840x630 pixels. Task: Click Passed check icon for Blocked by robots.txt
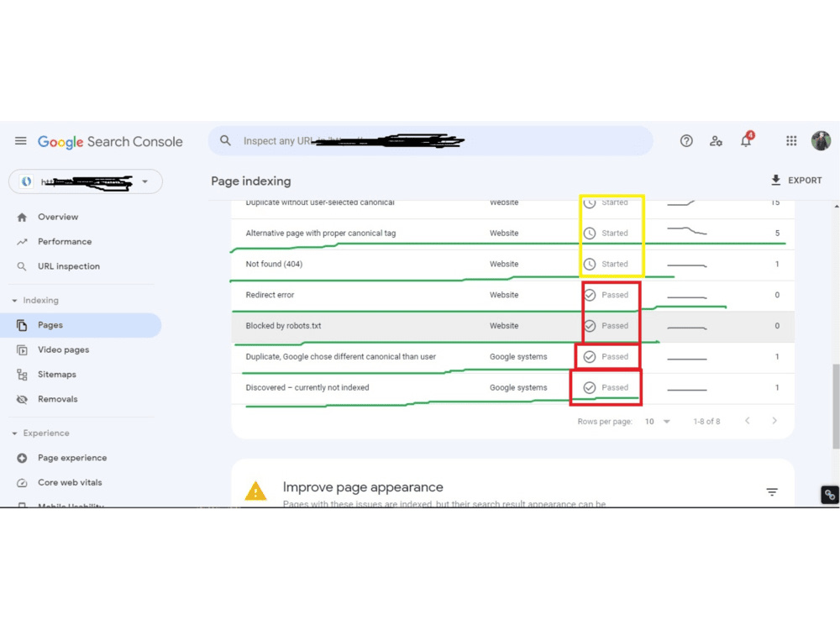590,326
